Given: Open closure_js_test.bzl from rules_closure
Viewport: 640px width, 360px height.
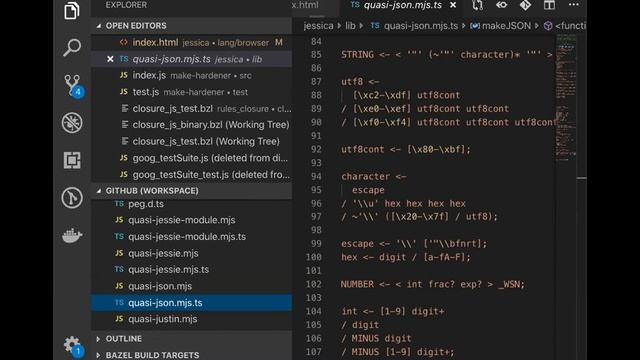Looking at the screenshot, I should point(191,109).
